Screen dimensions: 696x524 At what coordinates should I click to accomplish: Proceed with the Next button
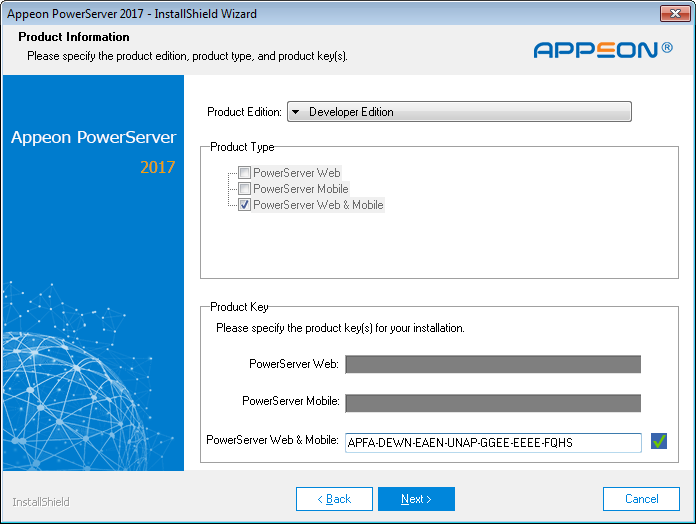pyautogui.click(x=416, y=499)
